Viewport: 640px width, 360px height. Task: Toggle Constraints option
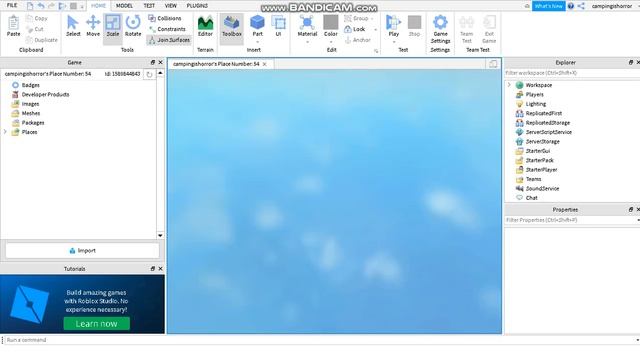pos(167,29)
